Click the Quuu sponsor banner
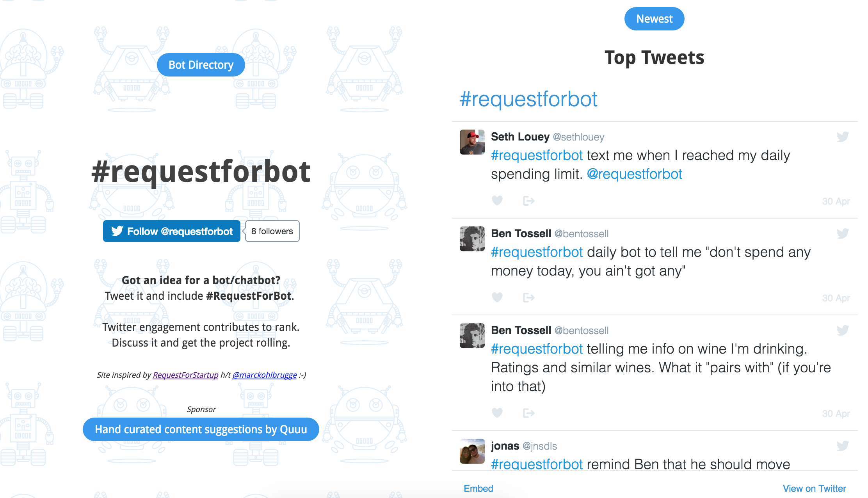Image resolution: width=868 pixels, height=498 pixels. pyautogui.click(x=201, y=429)
